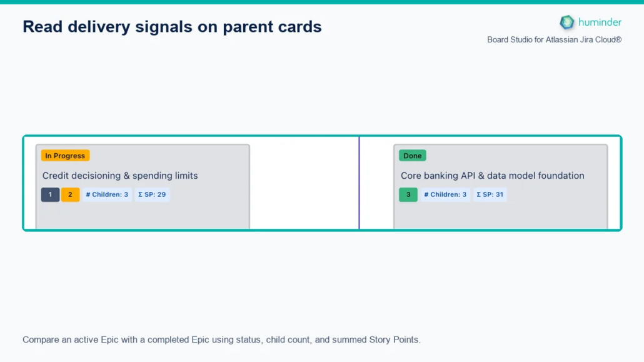Screen dimensions: 644x362
Task: Select the orange badge showing 2
Action: [x=70, y=194]
